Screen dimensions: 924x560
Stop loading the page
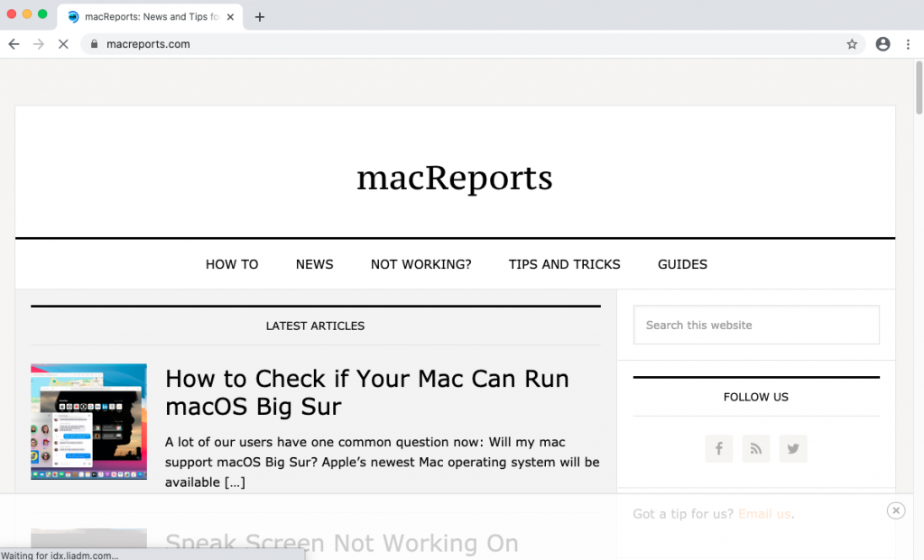pos(63,44)
